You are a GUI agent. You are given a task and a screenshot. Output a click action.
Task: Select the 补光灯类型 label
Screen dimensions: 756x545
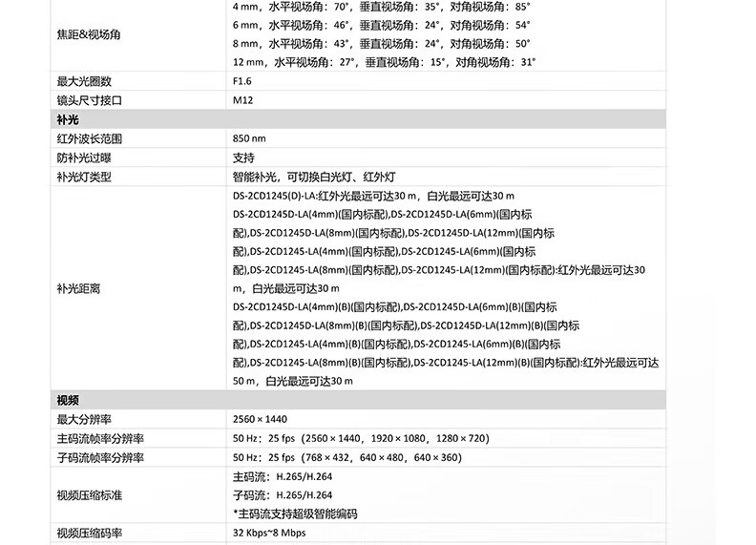coord(84,177)
